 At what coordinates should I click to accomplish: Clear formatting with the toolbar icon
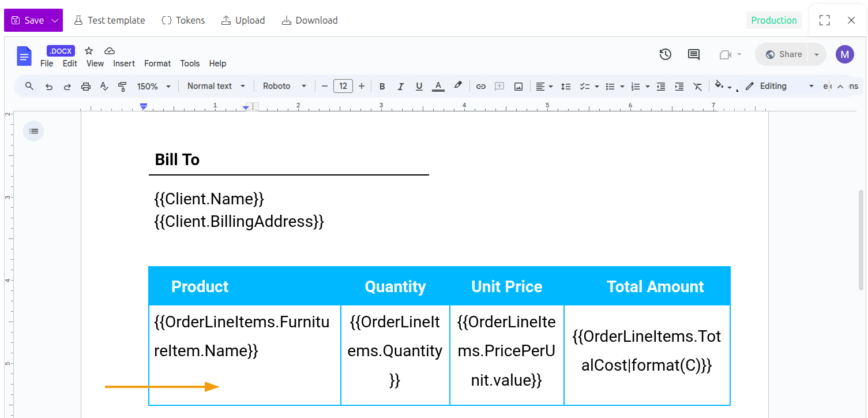[697, 85]
